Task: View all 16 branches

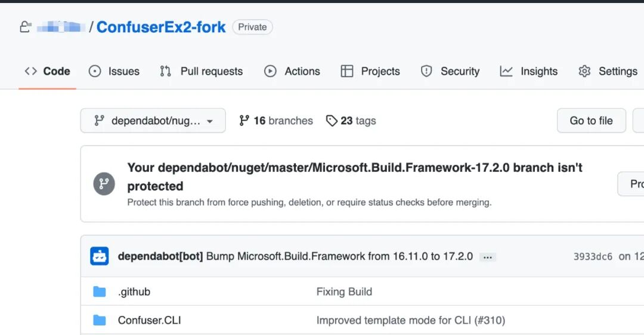Action: [276, 121]
